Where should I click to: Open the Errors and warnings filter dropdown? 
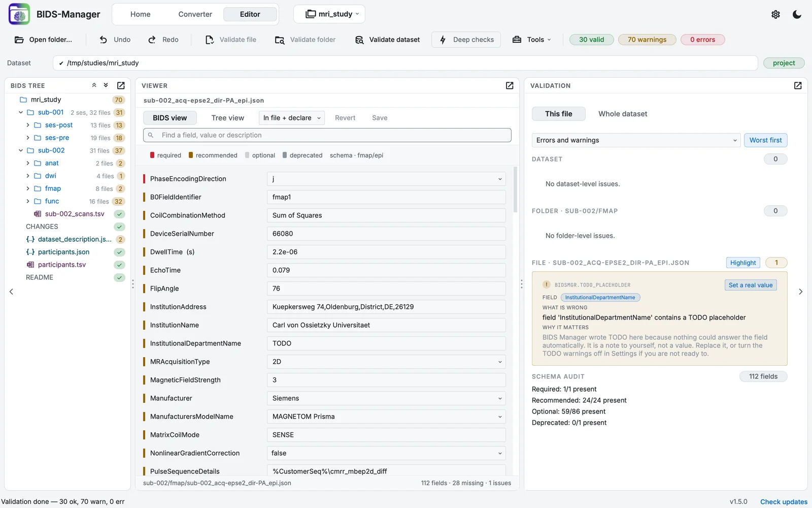(636, 140)
